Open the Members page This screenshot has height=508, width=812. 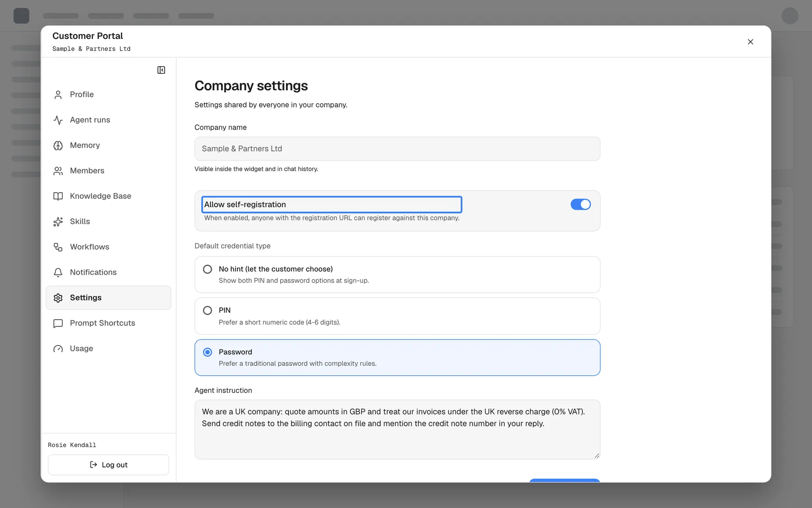click(x=108, y=171)
